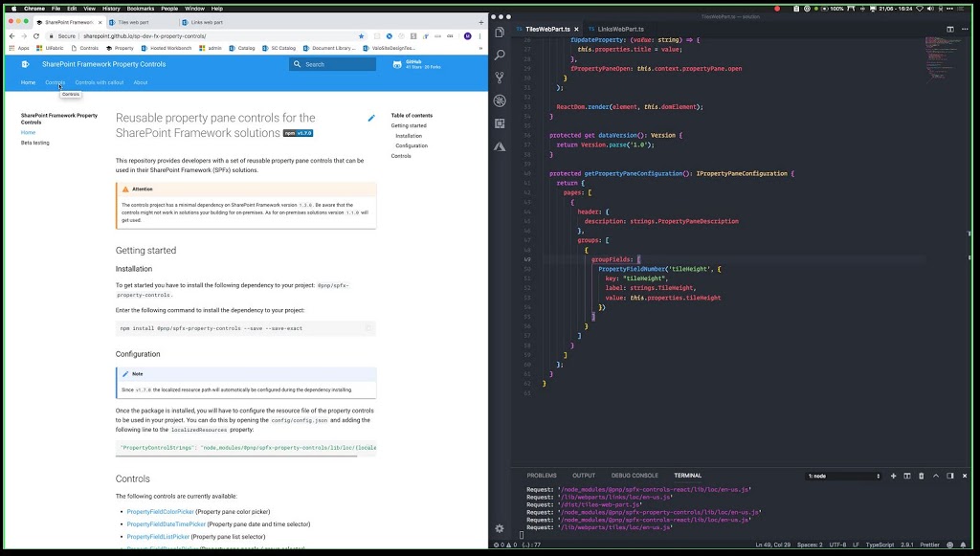Open the PROBLEMS panel tab
The height and width of the screenshot is (556, 980).
tap(542, 476)
